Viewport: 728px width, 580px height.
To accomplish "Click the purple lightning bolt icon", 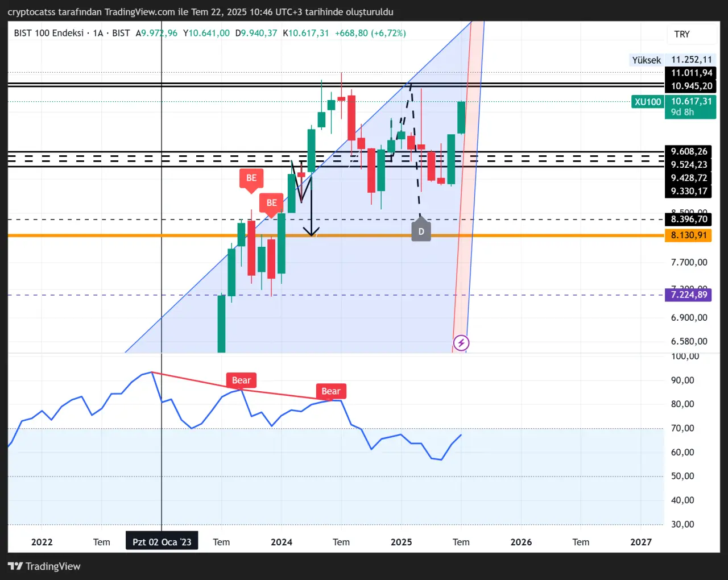I will point(461,343).
